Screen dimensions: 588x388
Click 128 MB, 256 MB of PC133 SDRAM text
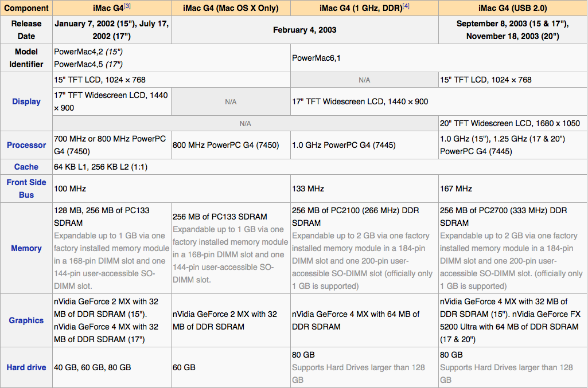point(102,217)
